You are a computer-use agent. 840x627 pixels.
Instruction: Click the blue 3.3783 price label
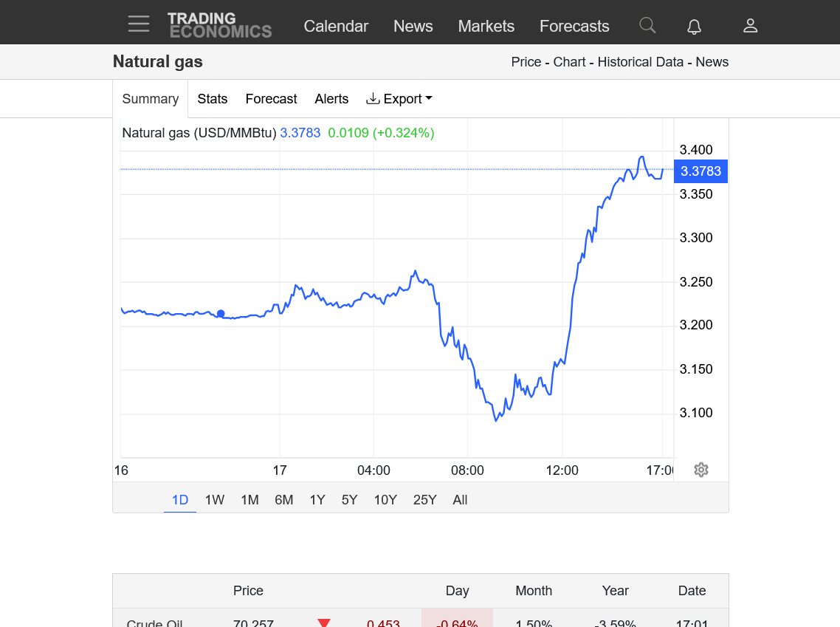(x=700, y=171)
